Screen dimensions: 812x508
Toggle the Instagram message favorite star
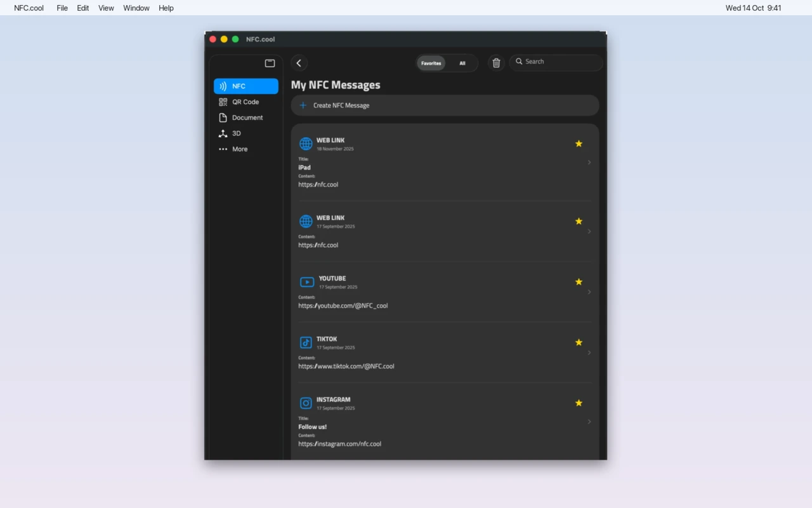pos(579,403)
